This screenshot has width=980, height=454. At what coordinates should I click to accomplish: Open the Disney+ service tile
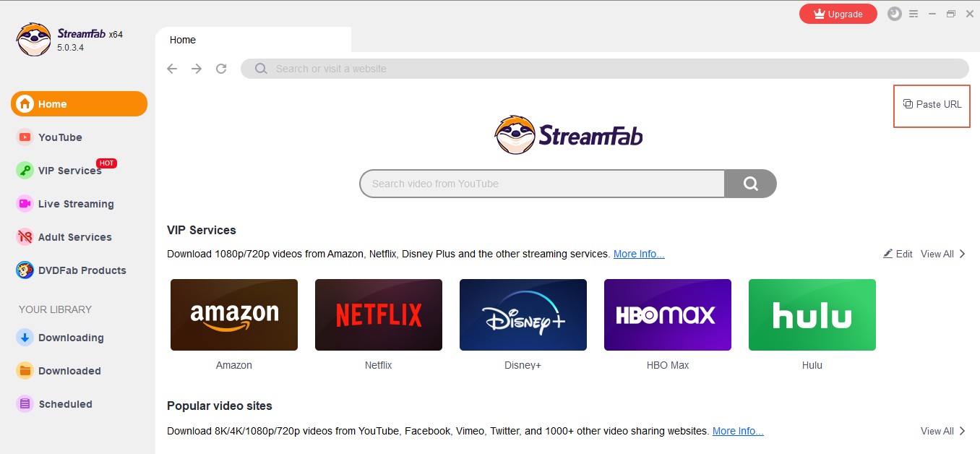(x=523, y=314)
